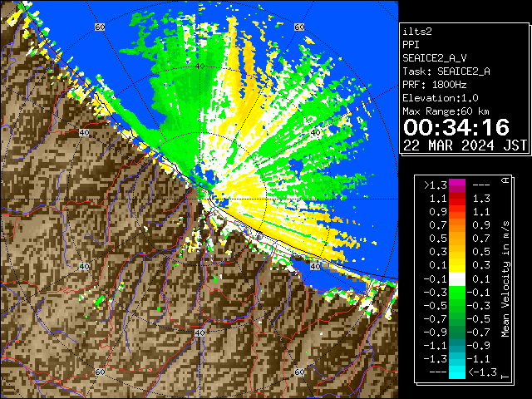Click the '>1.3' legend label
The height and width of the screenshot is (399, 532).
pos(436,185)
